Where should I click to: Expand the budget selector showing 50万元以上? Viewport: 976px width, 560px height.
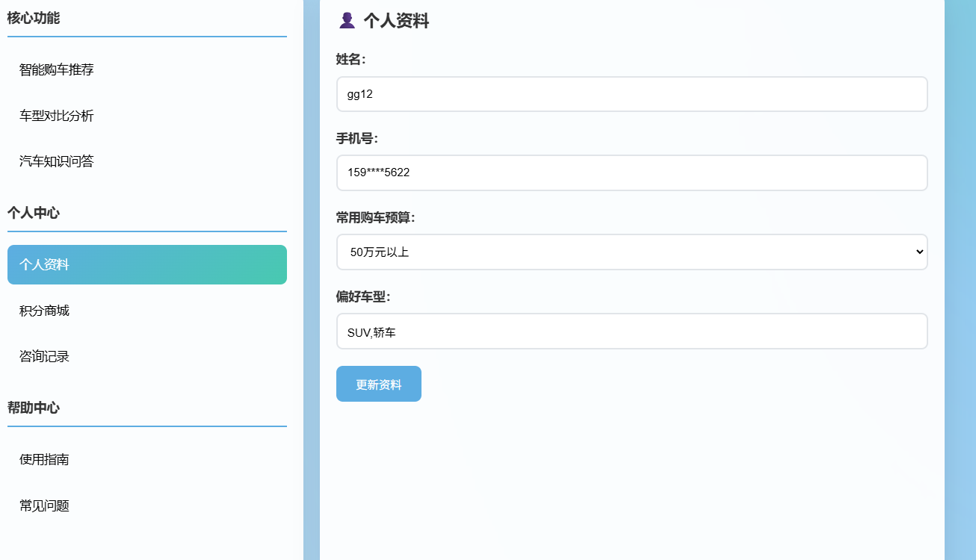[x=632, y=252]
